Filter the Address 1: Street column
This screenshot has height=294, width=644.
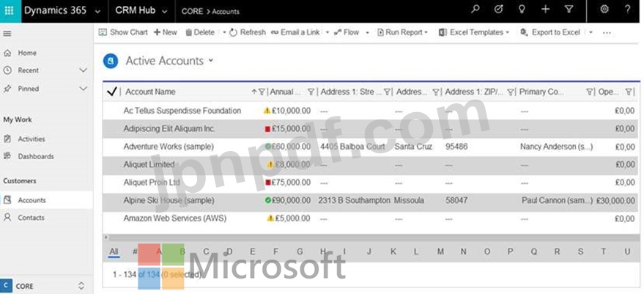click(x=387, y=92)
